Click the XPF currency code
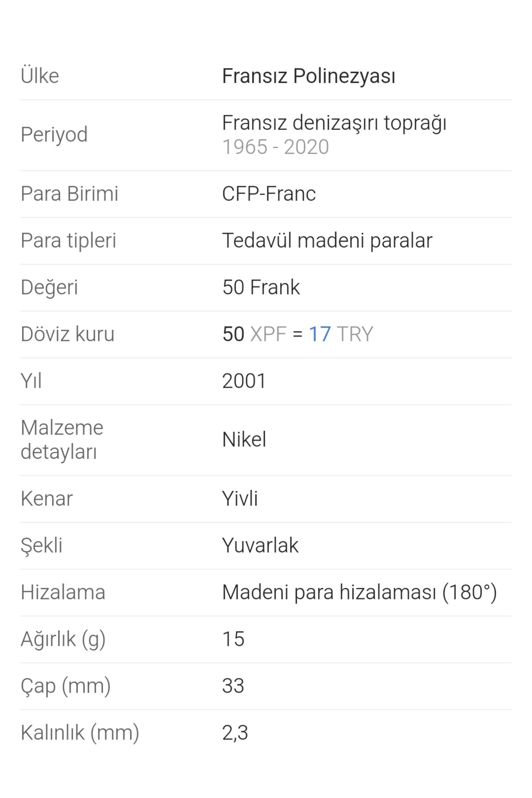This screenshot has height=798, width=532. click(268, 334)
